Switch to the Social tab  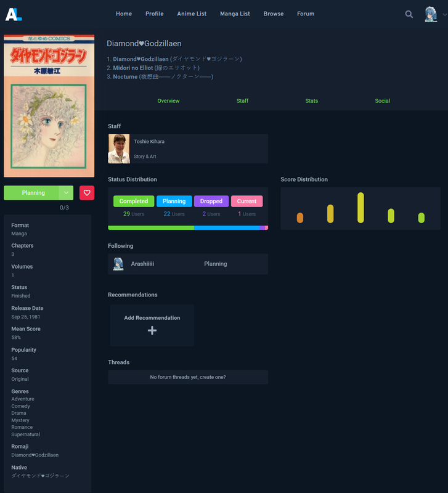click(382, 101)
